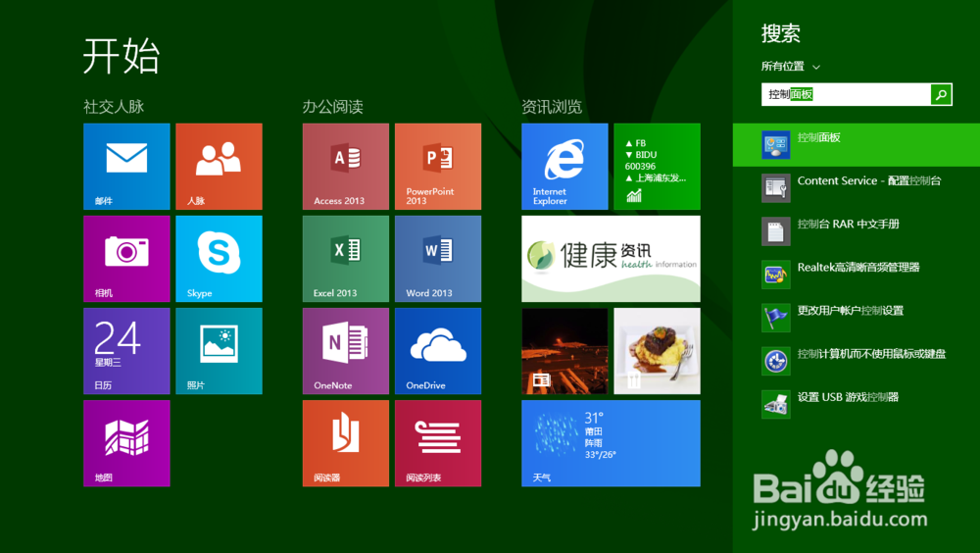
Task: Open the Weather (天气) tile showing 31°
Action: click(x=612, y=443)
